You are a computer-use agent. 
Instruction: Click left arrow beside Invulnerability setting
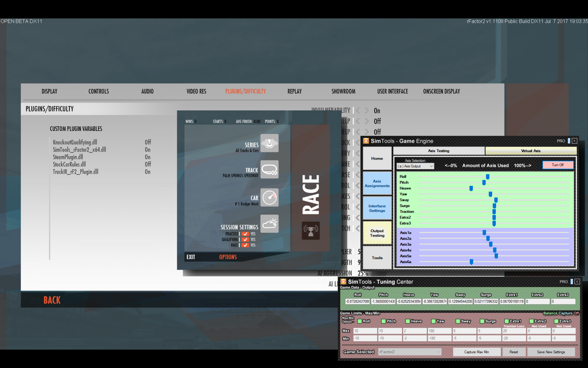358,110
